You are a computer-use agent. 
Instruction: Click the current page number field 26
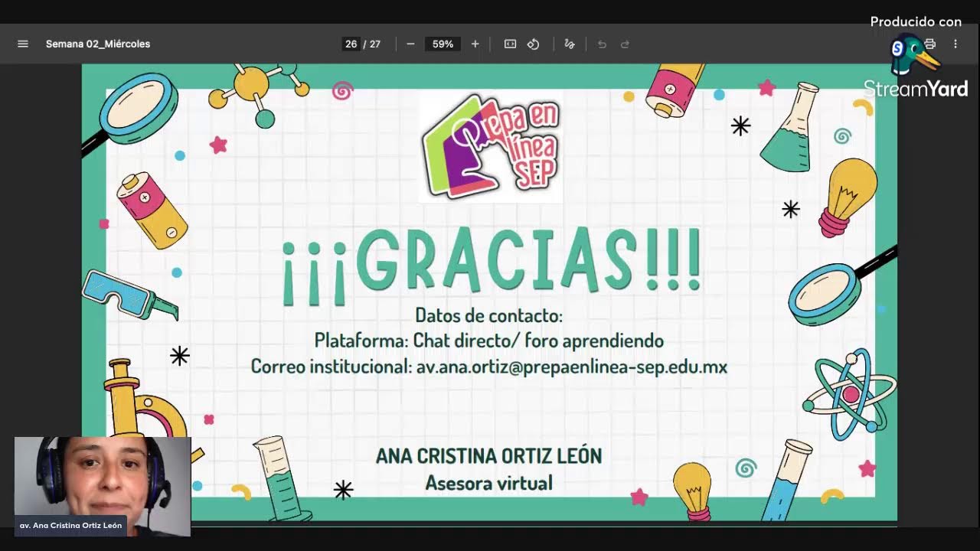[351, 44]
